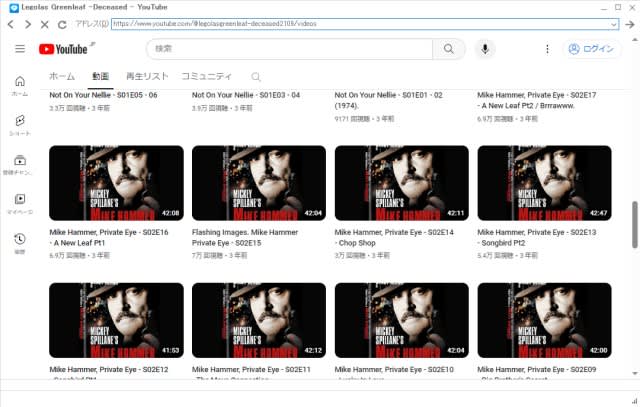Play the S02E13 thumbnail with 42:47 duration
This screenshot has height=407, width=640.
(x=544, y=183)
